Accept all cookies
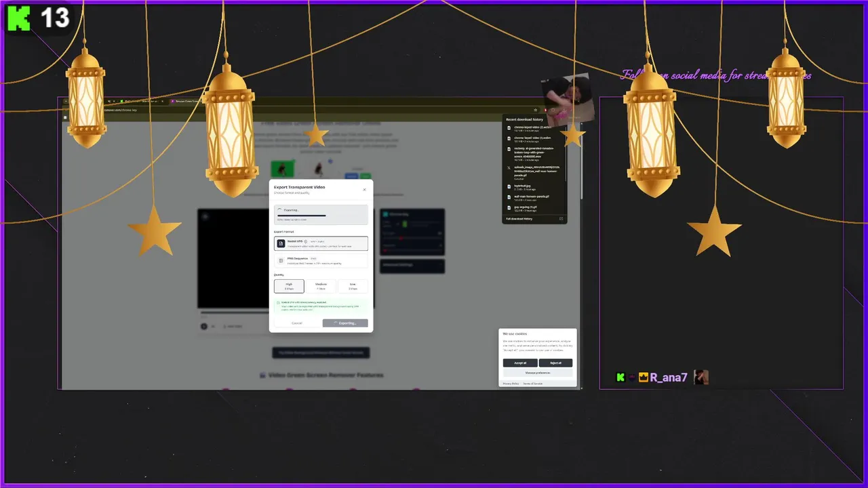The width and height of the screenshot is (868, 488). click(520, 363)
